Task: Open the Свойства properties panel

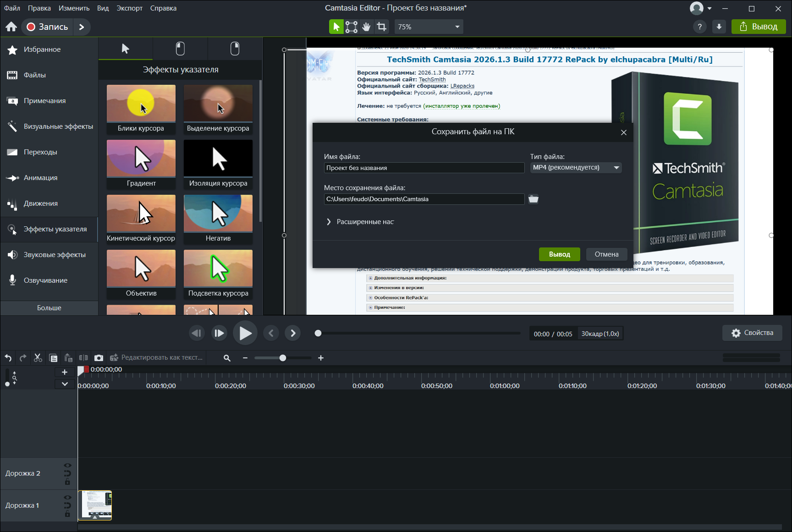Action: click(x=752, y=333)
